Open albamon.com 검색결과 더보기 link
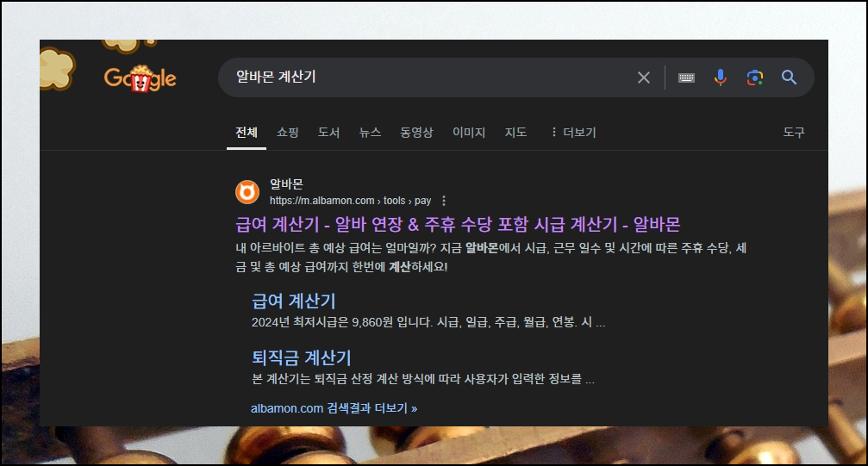The image size is (868, 466). (x=334, y=408)
